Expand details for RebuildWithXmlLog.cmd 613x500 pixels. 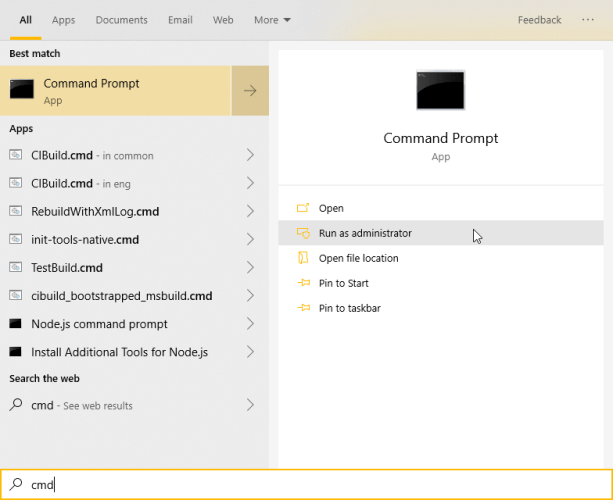point(250,211)
